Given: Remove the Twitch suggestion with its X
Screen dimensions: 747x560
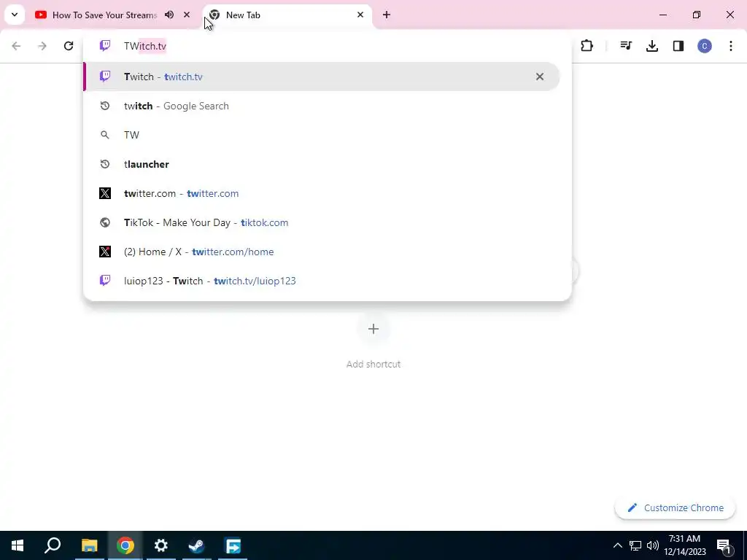Looking at the screenshot, I should pyautogui.click(x=540, y=77).
